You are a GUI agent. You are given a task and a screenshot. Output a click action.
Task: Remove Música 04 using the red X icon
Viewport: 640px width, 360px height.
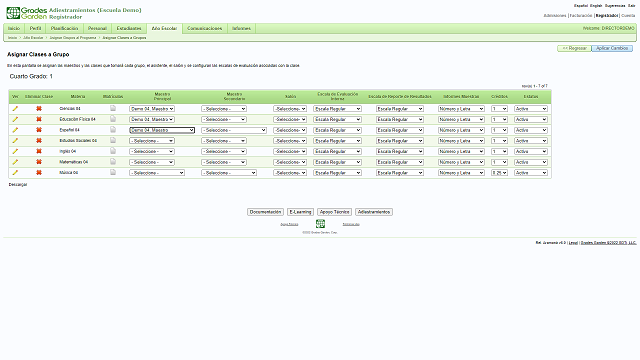pos(39,173)
